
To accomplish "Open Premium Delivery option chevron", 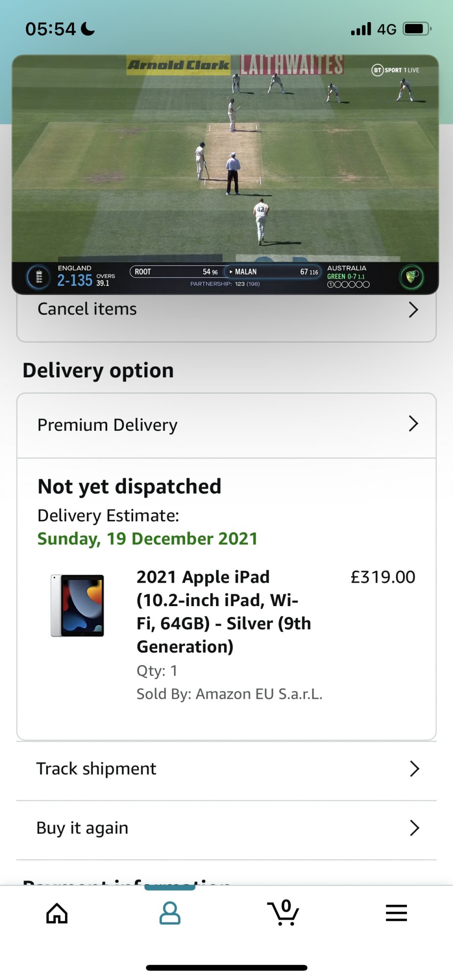I will tap(413, 424).
